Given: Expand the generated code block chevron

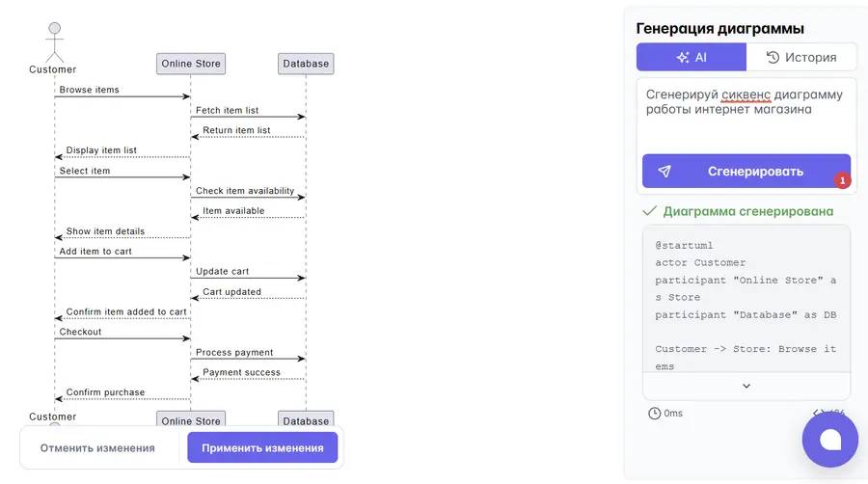Looking at the screenshot, I should [746, 386].
